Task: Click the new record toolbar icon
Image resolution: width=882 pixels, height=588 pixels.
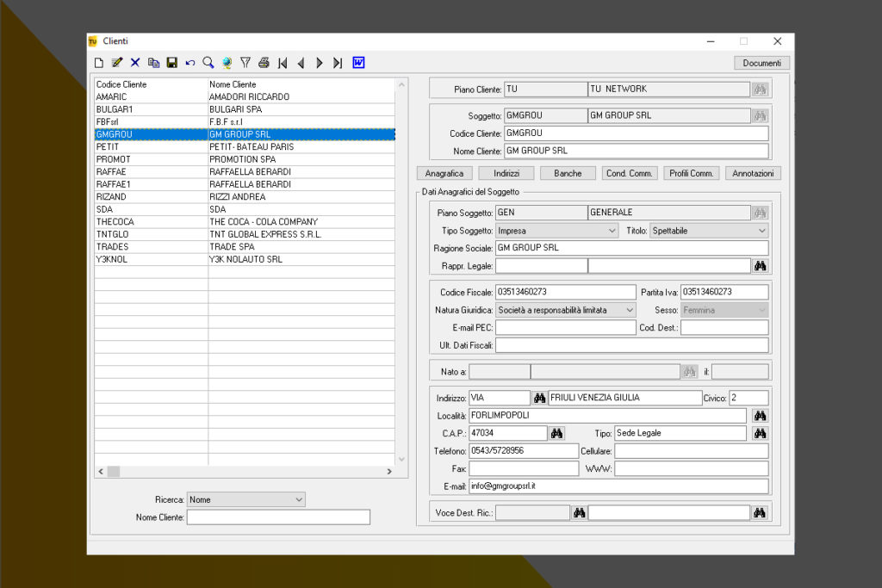Action: [99, 63]
